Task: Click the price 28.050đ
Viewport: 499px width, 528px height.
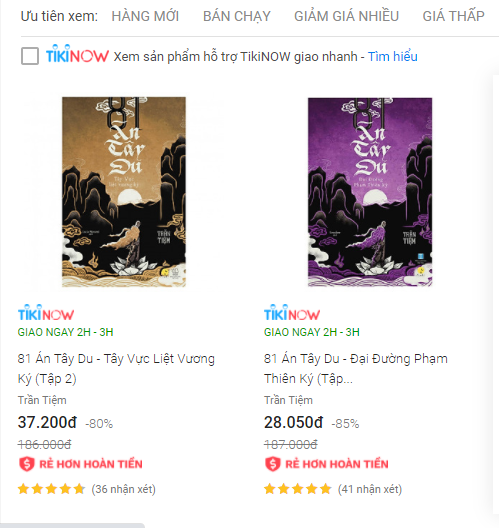Action: 293,422
